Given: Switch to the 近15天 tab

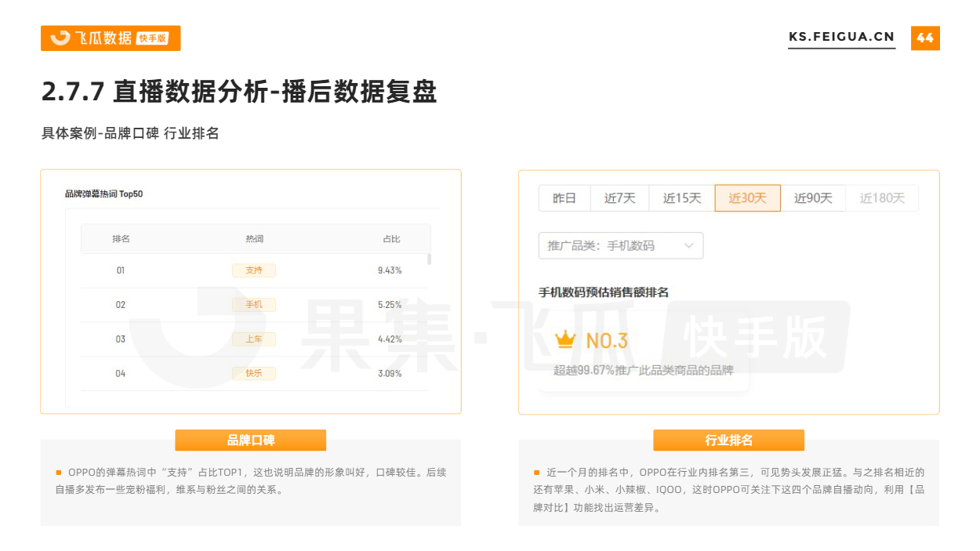Looking at the screenshot, I should click(682, 198).
